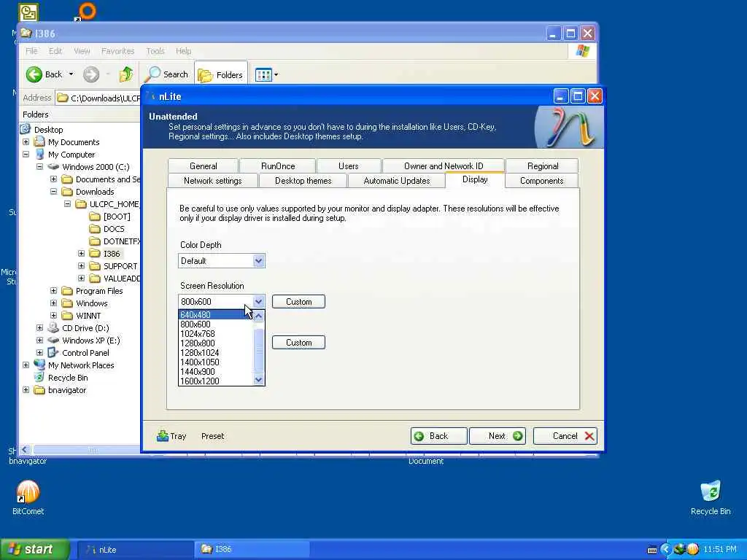Expand the Program Files folder node
Viewport: 747px width, 560px height.
click(53, 290)
